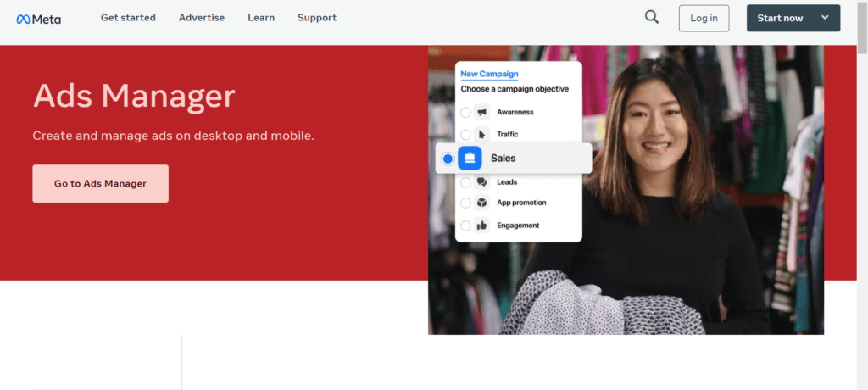Viewport: 868px width, 390px height.
Task: Select the Sales radio button
Action: 448,159
